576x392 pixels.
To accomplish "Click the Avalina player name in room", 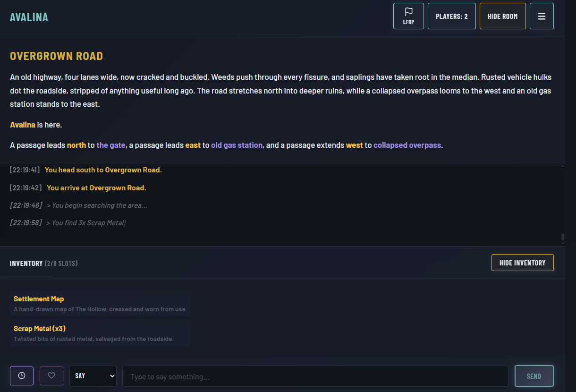I will [x=23, y=125].
